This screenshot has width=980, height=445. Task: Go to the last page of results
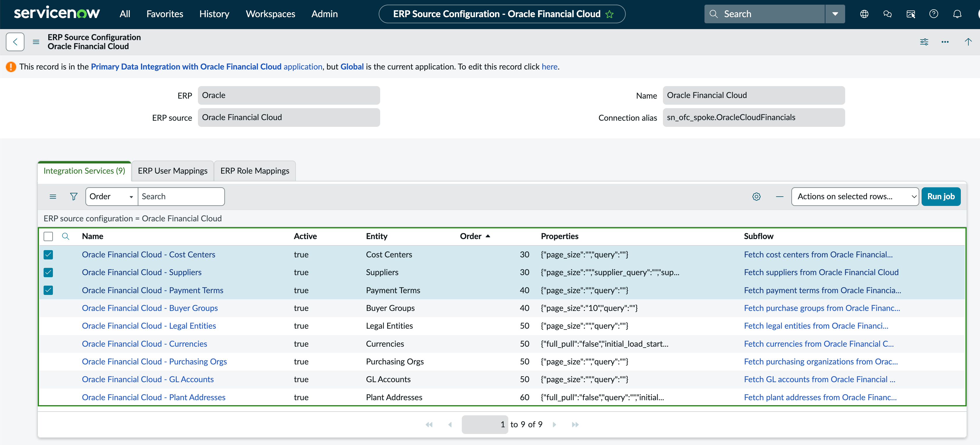coord(575,424)
